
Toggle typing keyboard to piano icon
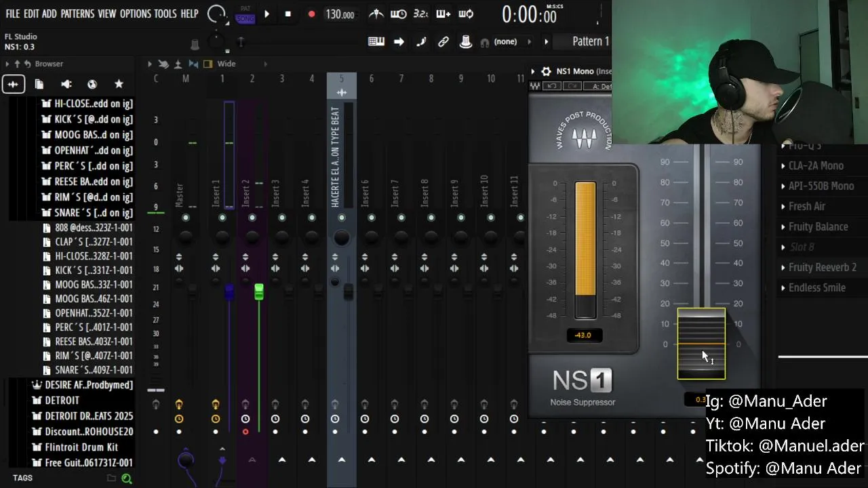pos(376,42)
